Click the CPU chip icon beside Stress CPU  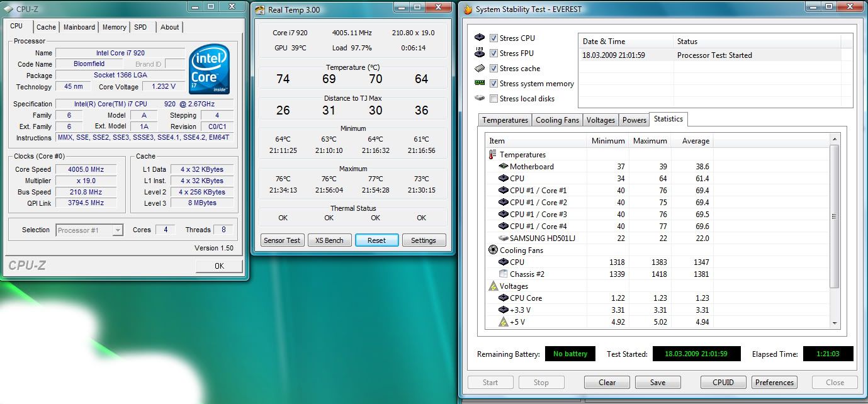click(x=480, y=38)
